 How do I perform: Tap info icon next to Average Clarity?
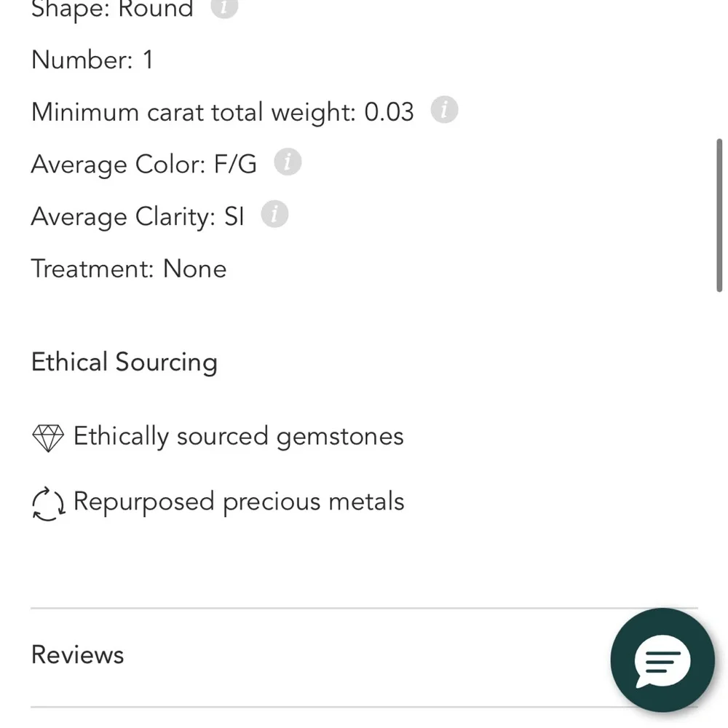[x=274, y=215]
